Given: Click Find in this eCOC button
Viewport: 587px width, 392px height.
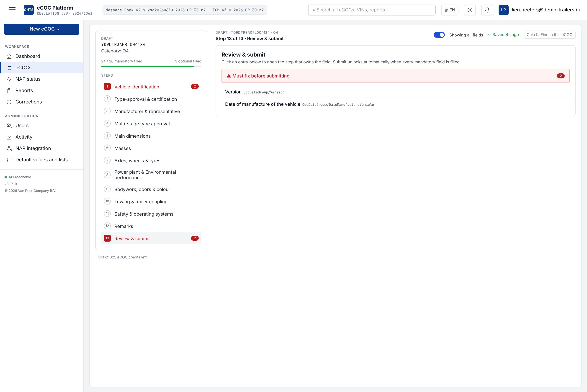Looking at the screenshot, I should [549, 35].
